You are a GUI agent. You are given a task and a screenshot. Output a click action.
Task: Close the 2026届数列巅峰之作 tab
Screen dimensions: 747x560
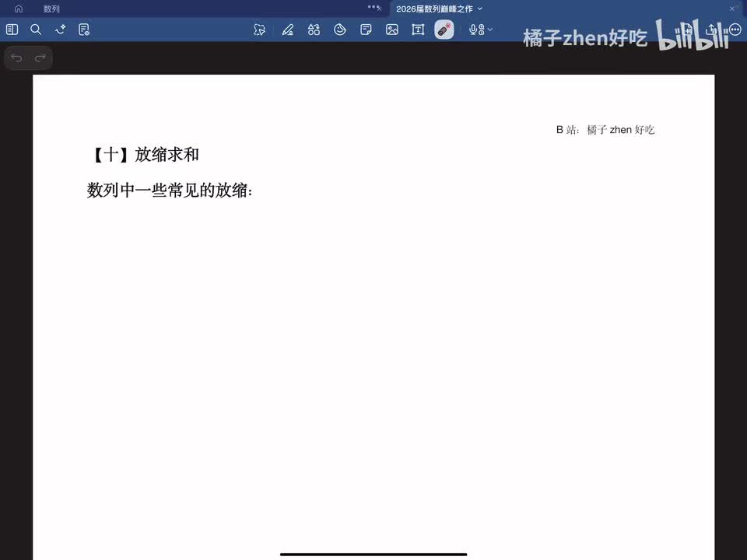click(x=731, y=9)
